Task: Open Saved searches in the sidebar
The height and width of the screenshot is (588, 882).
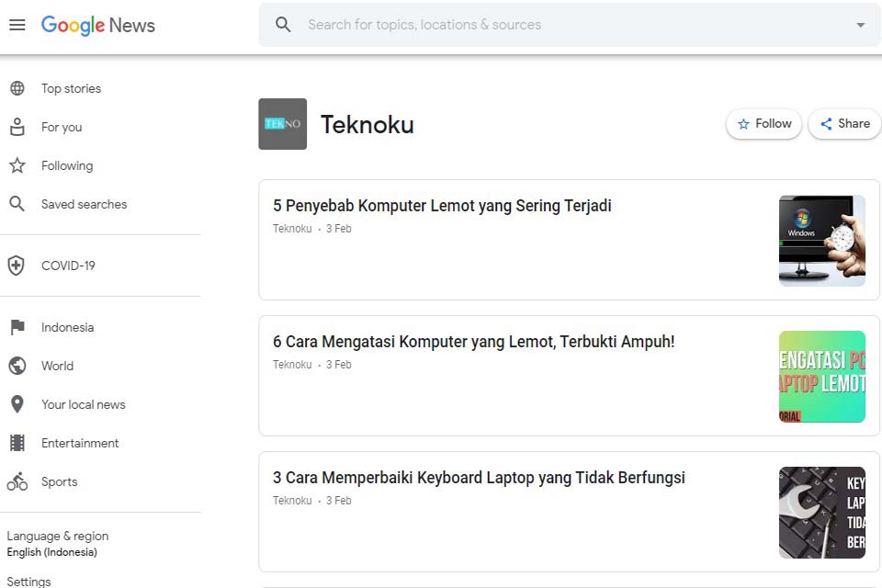Action: coord(84,204)
